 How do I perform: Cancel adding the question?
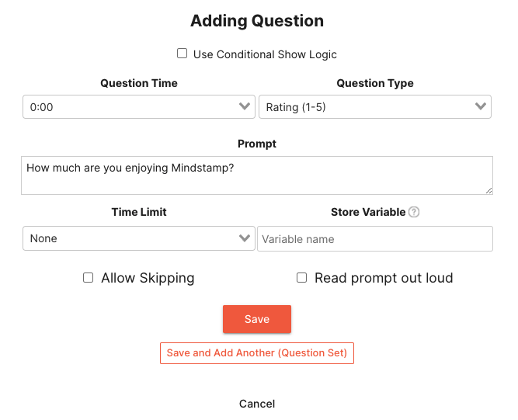coord(257,404)
